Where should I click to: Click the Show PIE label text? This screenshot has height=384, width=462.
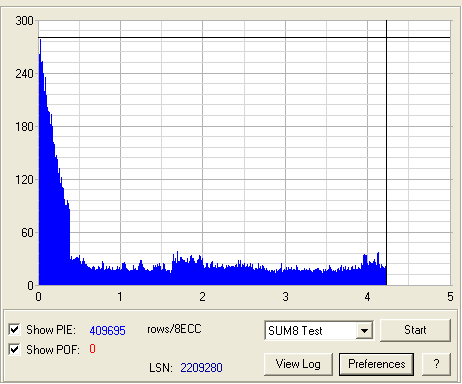pos(51,330)
